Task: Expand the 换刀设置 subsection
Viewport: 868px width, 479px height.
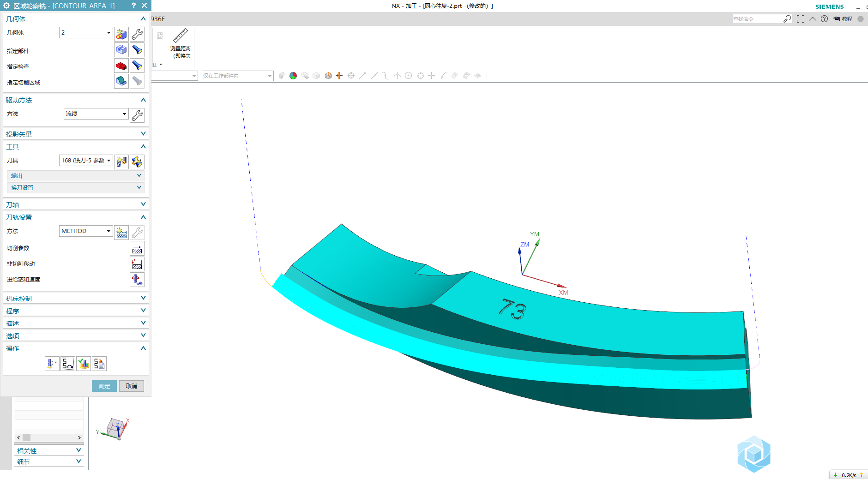Action: coord(75,188)
